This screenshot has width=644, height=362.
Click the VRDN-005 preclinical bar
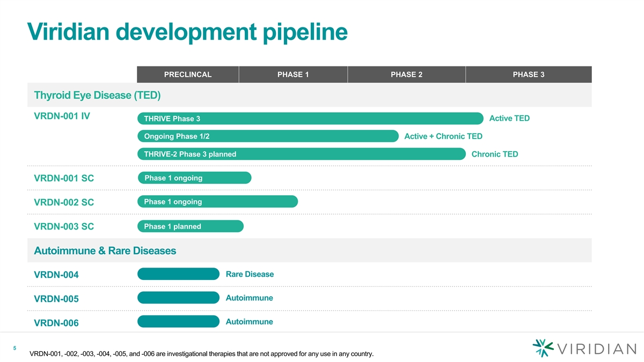[178, 298]
